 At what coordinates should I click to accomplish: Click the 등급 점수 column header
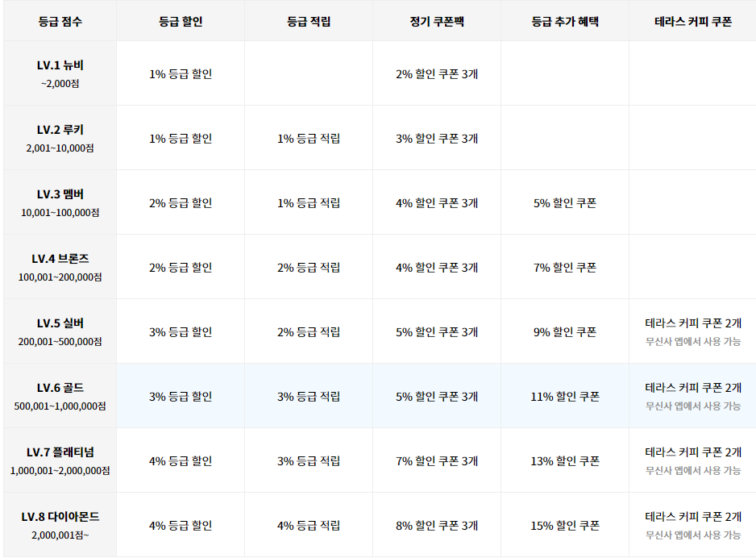click(x=60, y=21)
